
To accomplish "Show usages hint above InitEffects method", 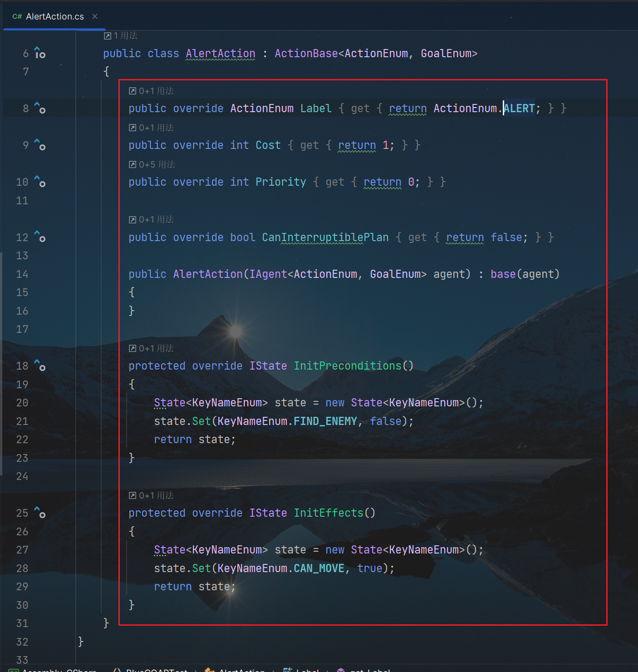I will (152, 495).
